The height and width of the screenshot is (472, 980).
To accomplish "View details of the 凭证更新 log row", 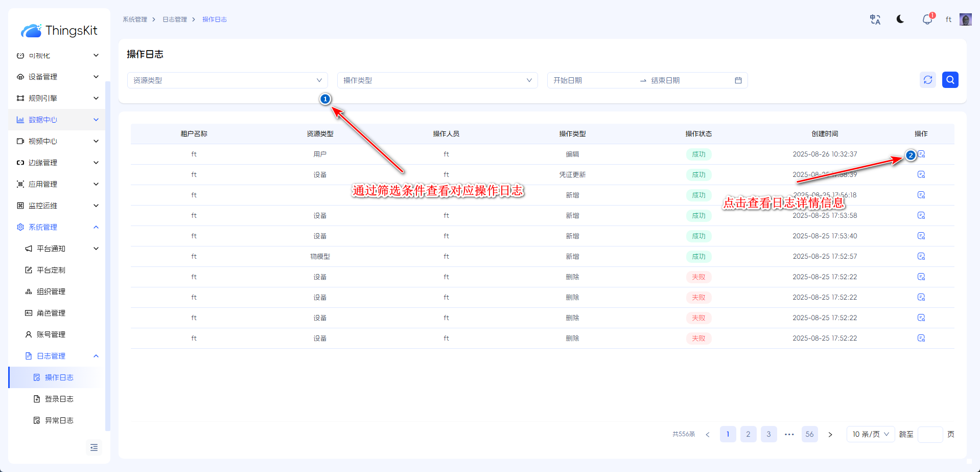I will click(921, 174).
